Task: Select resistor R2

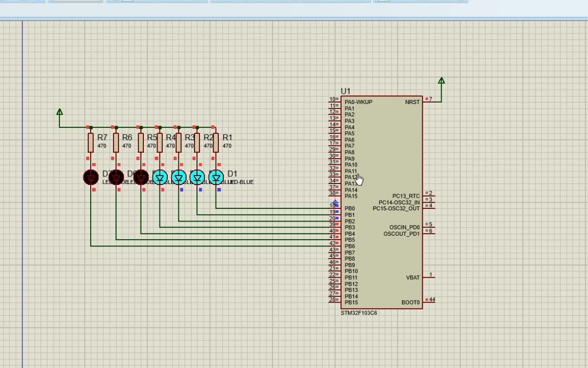Action: coord(198,142)
